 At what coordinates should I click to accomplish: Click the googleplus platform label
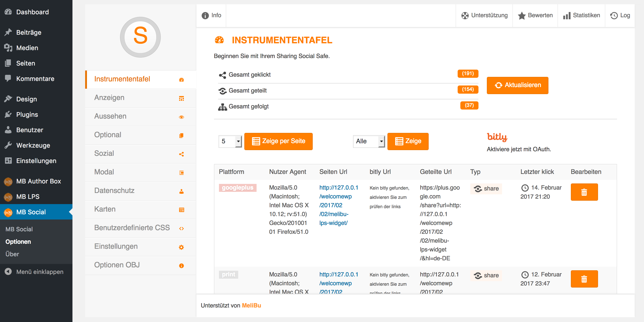(x=238, y=188)
